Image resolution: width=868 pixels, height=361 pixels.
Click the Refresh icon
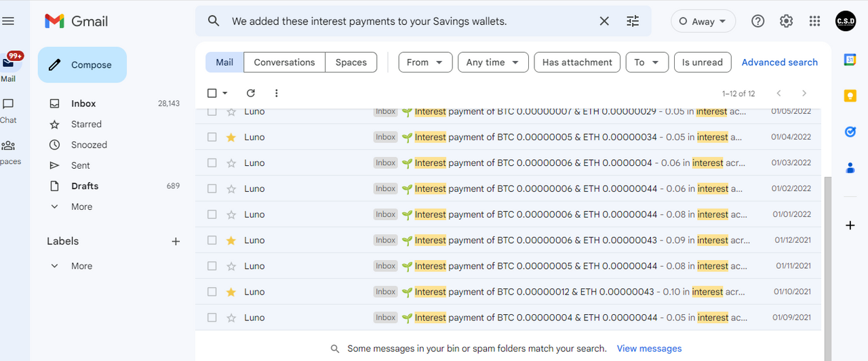tap(251, 93)
